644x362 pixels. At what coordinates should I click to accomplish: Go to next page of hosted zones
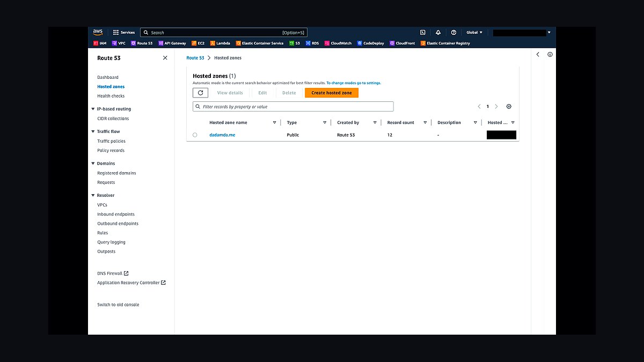tap(496, 107)
